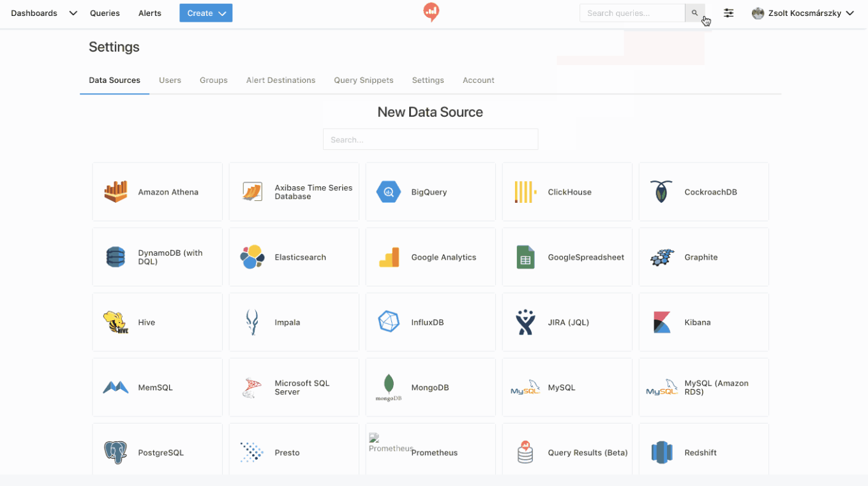Open the Alerts menu
Image resolution: width=868 pixels, height=486 pixels.
(150, 13)
